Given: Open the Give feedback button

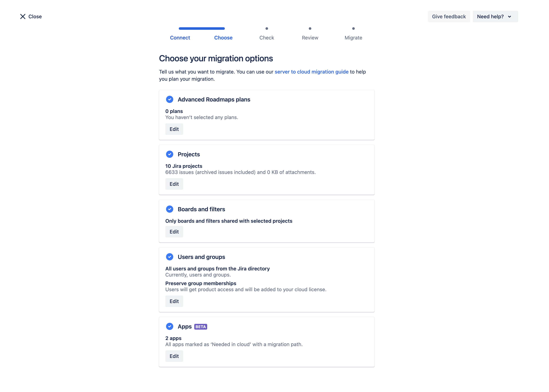Looking at the screenshot, I should [x=449, y=16].
